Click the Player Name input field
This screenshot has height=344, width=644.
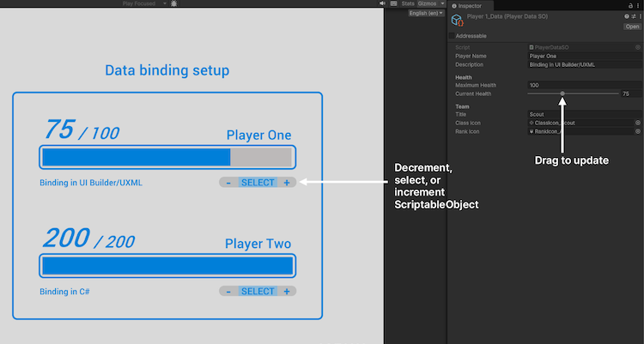(x=584, y=56)
